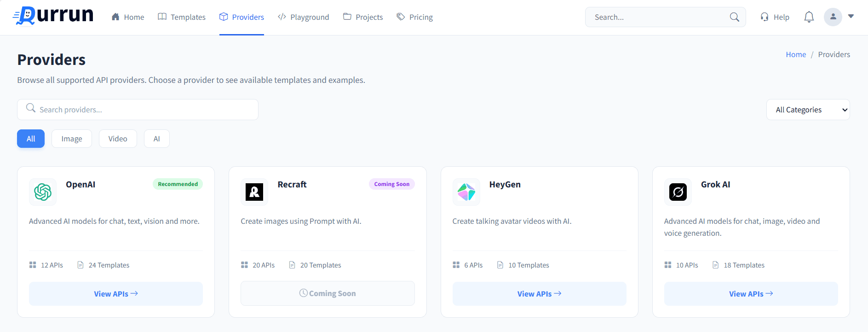Click the Home house icon in navbar
868x332 pixels.
click(x=115, y=17)
